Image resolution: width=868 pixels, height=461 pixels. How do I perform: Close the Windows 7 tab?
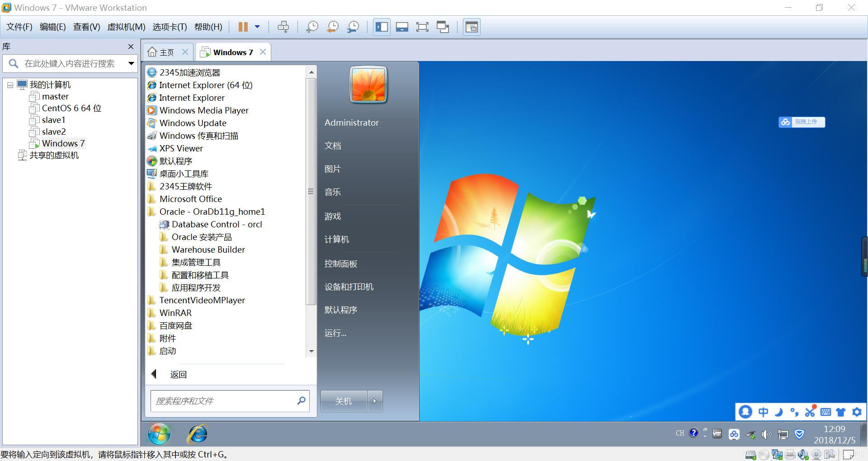click(x=263, y=52)
